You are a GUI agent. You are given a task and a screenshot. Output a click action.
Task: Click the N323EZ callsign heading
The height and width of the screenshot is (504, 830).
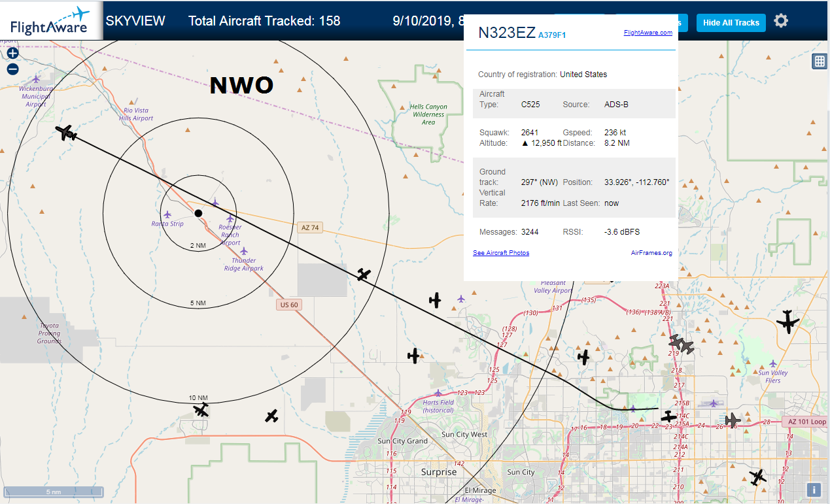[x=507, y=33]
